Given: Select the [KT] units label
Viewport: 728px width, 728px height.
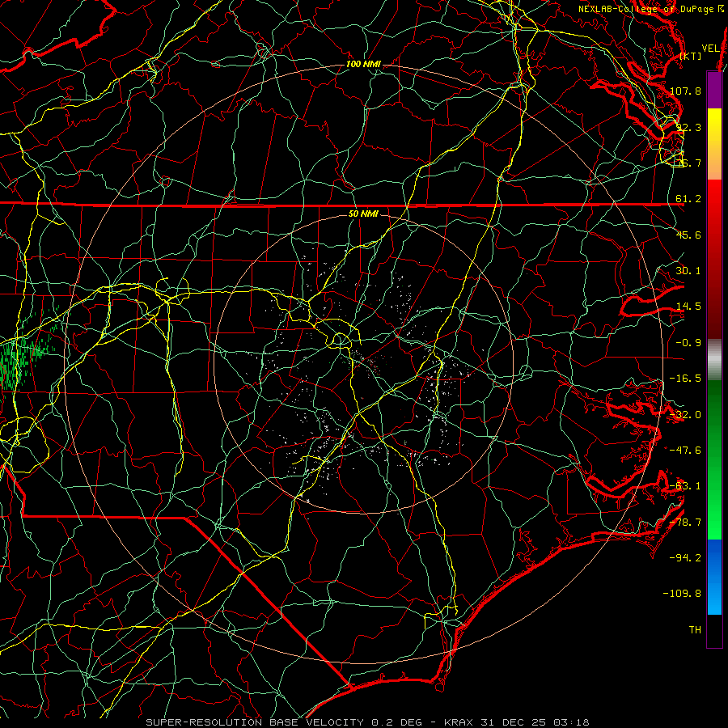Looking at the screenshot, I should (x=691, y=56).
